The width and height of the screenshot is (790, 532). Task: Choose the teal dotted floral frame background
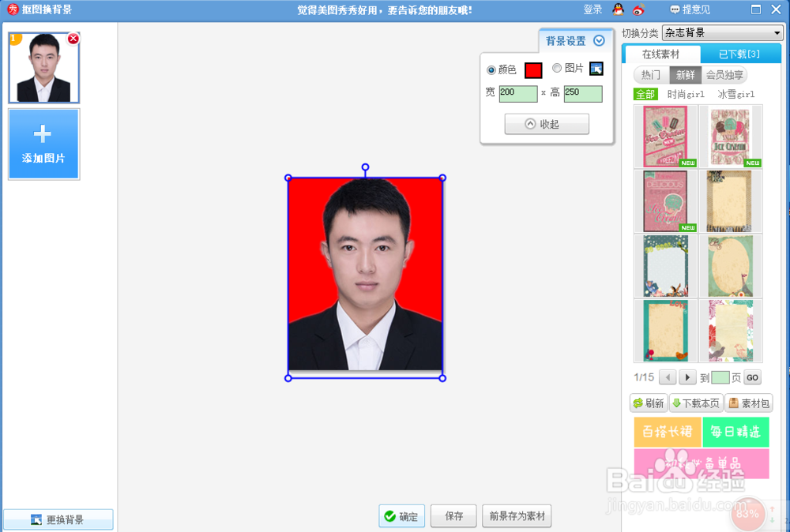[x=665, y=266]
